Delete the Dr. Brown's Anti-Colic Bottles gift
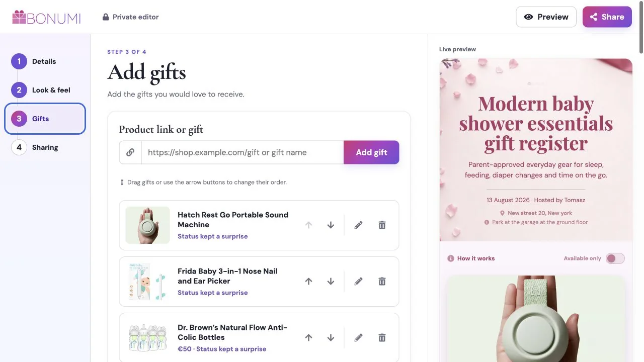The image size is (644, 362). (382, 338)
